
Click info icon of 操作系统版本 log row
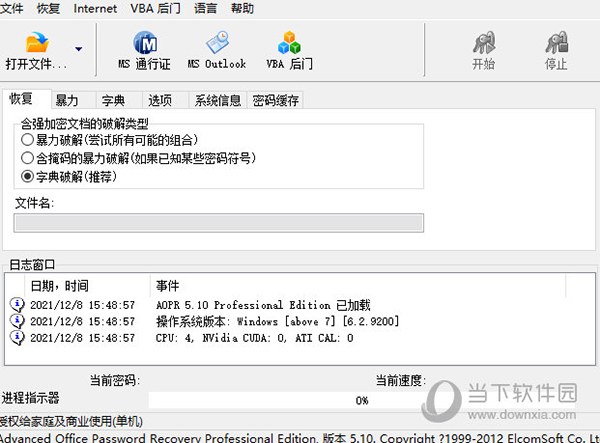[17, 321]
